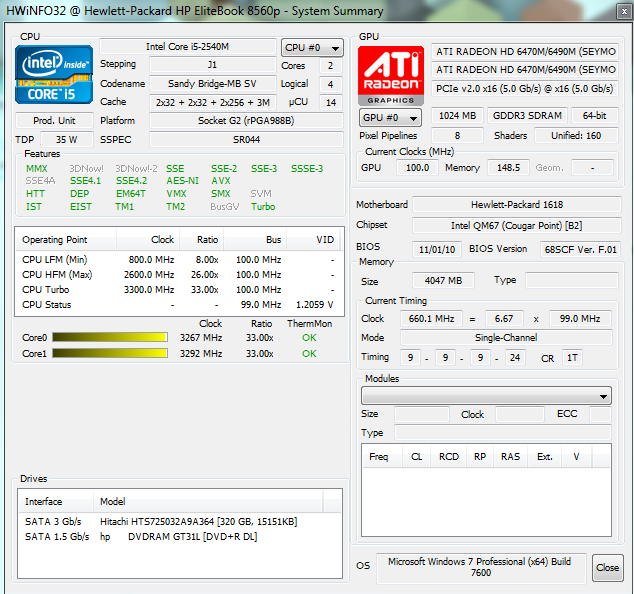The width and height of the screenshot is (634, 594).
Task: Click the BIOS version 68SCF Ver. F.01 field
Action: (580, 249)
